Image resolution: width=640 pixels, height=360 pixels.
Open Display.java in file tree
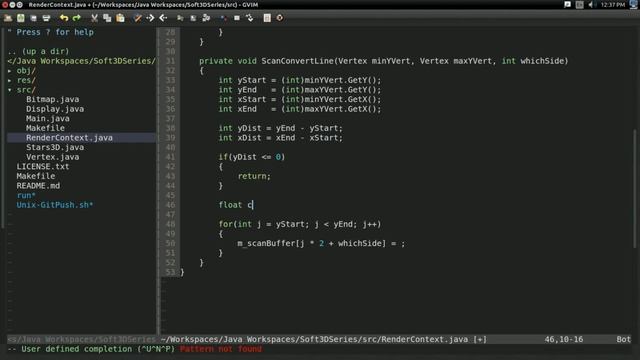tap(55, 109)
